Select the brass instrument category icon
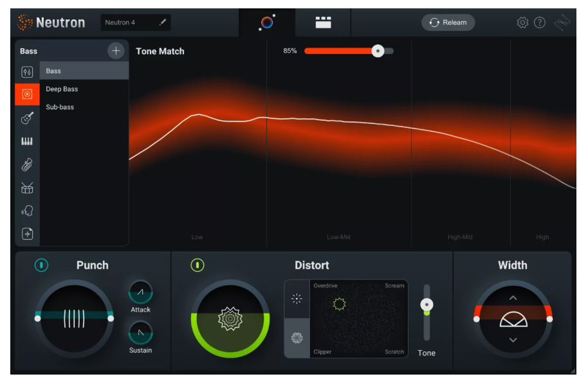The height and width of the screenshot is (381, 588). [x=27, y=164]
